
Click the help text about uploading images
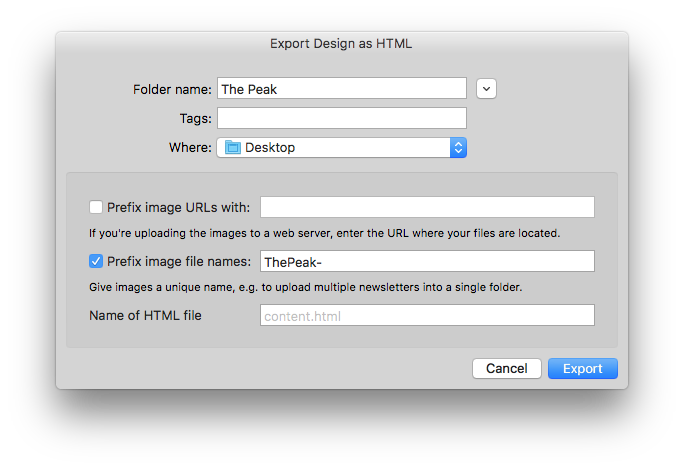pyautogui.click(x=325, y=233)
